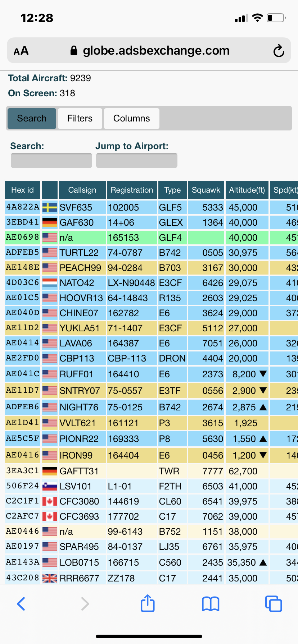This screenshot has width=298, height=644.
Task: Select aircraft with callsign CHINE07
Action: (x=82, y=313)
